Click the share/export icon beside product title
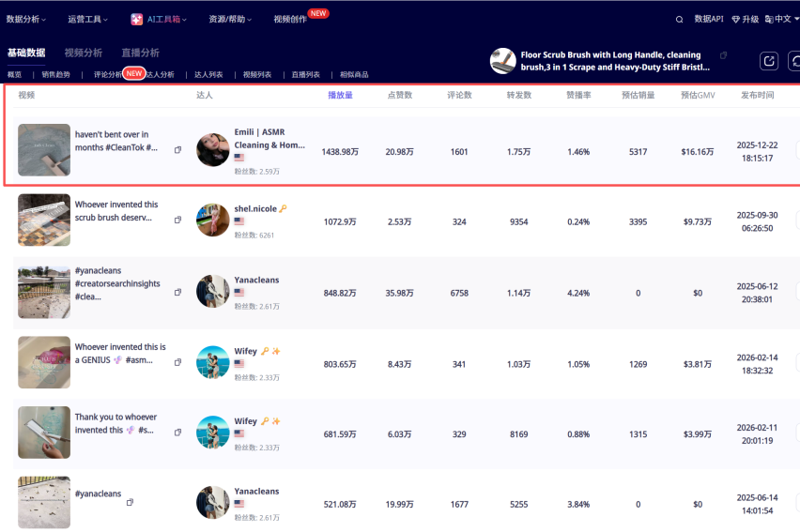 (769, 61)
